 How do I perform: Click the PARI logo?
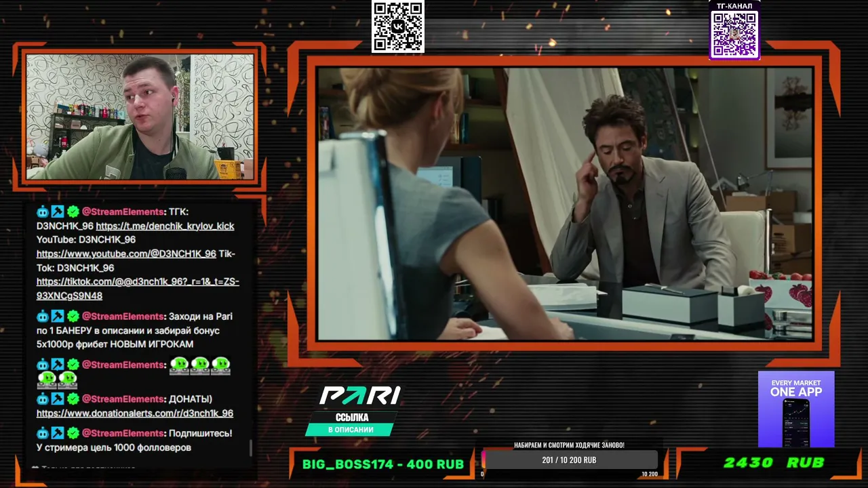tap(359, 395)
